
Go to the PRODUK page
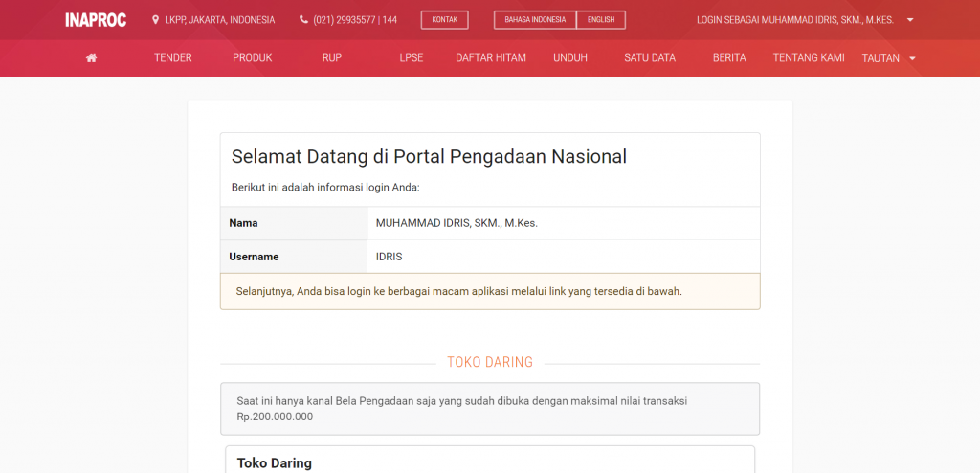tap(253, 58)
